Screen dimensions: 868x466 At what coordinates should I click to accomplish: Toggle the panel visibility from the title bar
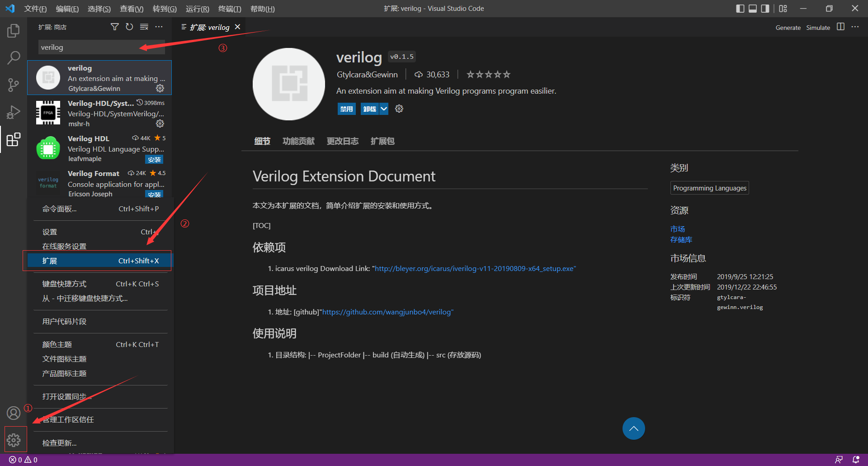click(x=752, y=8)
